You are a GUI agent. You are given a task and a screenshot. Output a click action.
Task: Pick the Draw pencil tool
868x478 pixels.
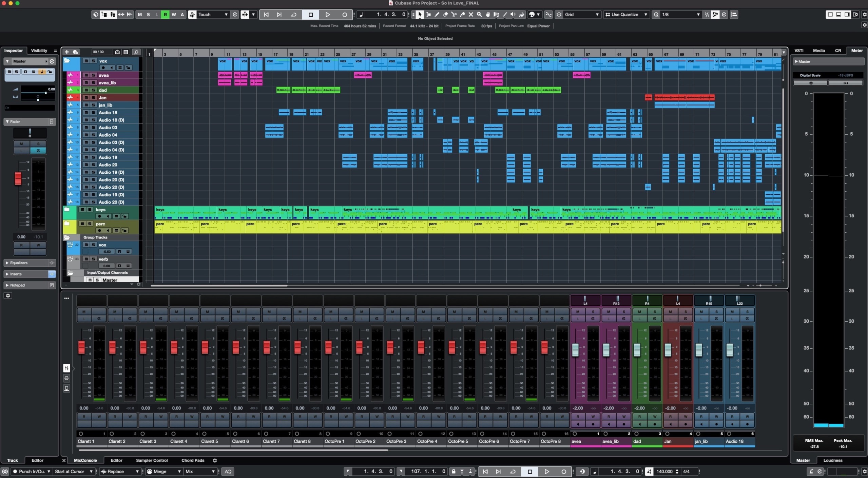437,15
